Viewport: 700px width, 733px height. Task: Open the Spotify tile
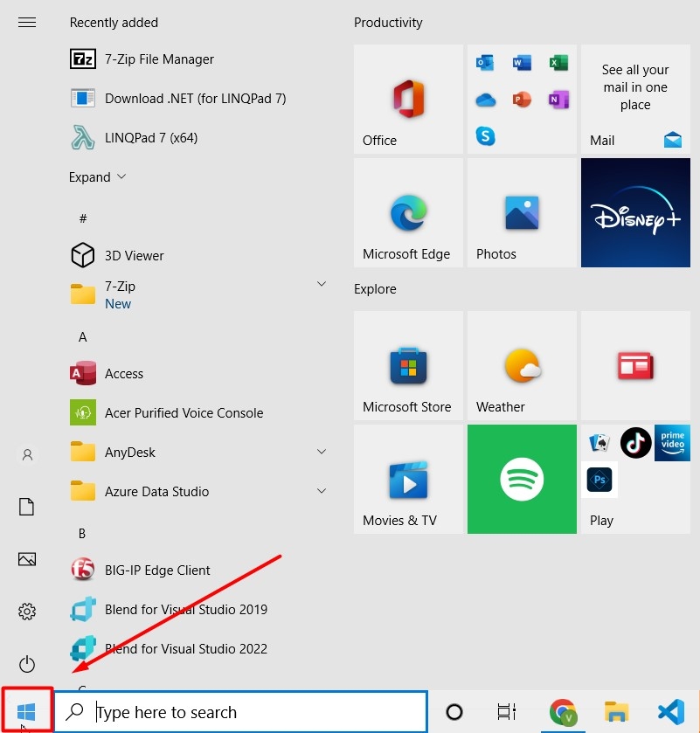pyautogui.click(x=522, y=479)
